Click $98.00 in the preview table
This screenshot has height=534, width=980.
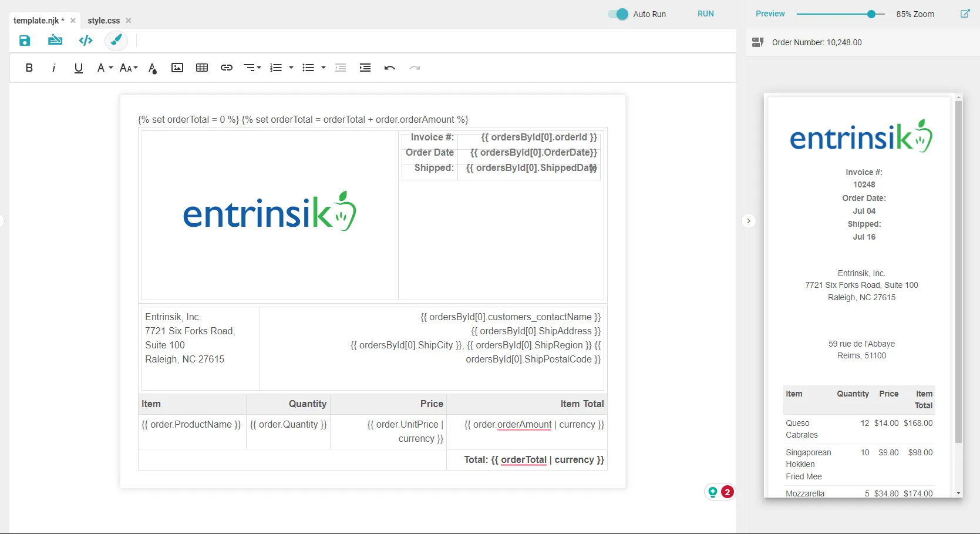coord(920,452)
